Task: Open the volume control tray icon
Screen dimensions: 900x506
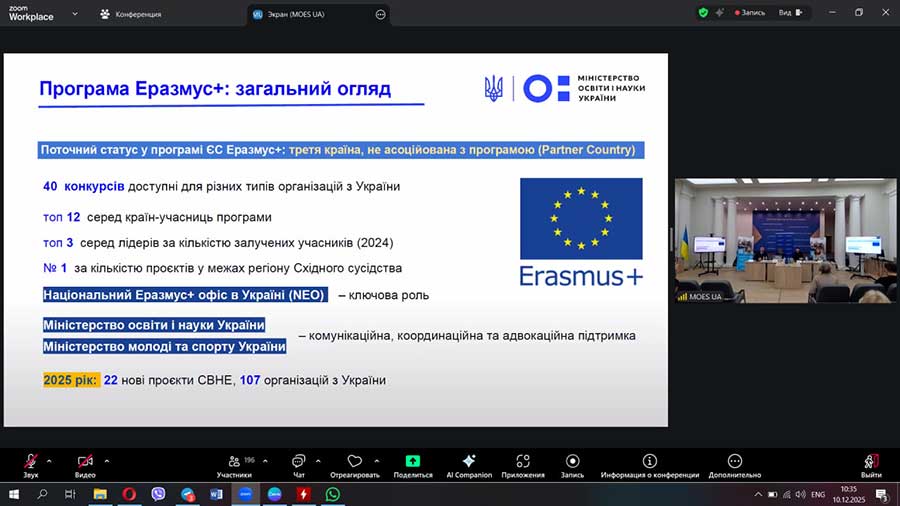Action: tap(800, 495)
